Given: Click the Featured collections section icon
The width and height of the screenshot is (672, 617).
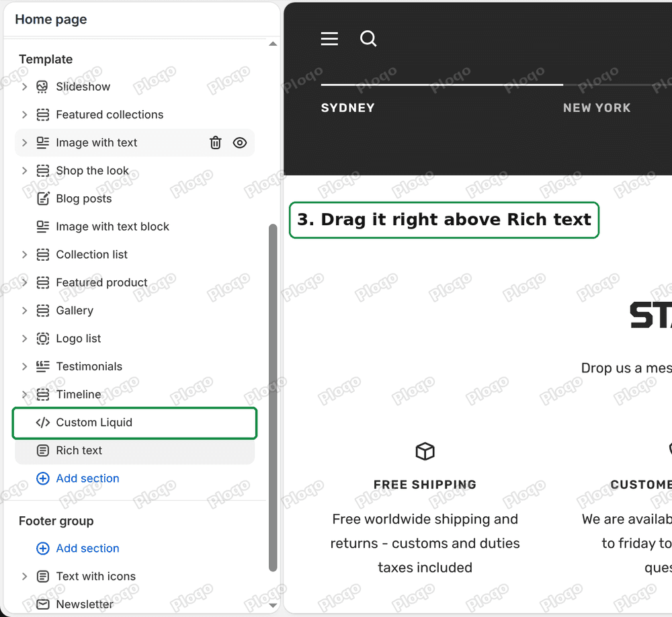Looking at the screenshot, I should pos(42,114).
